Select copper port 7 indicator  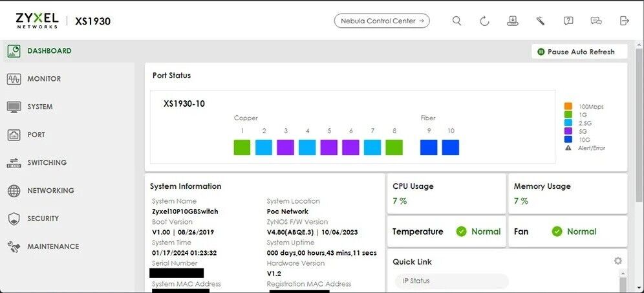(372, 147)
